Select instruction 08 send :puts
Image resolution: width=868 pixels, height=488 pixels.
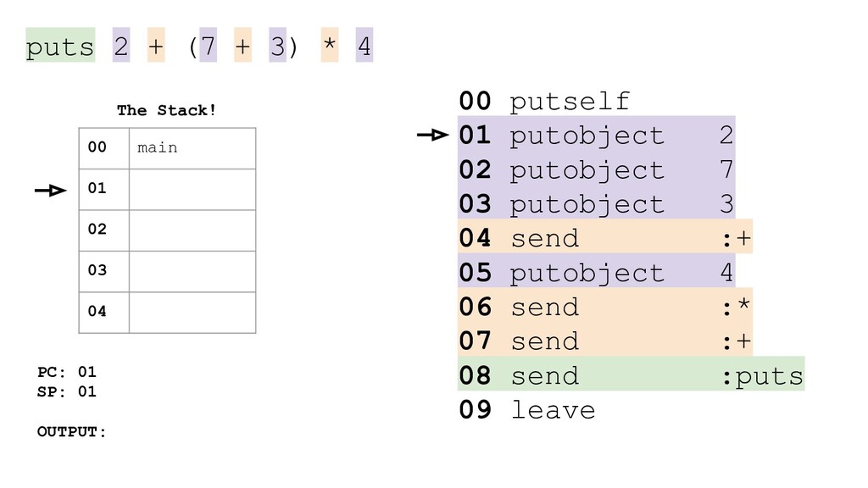click(631, 374)
